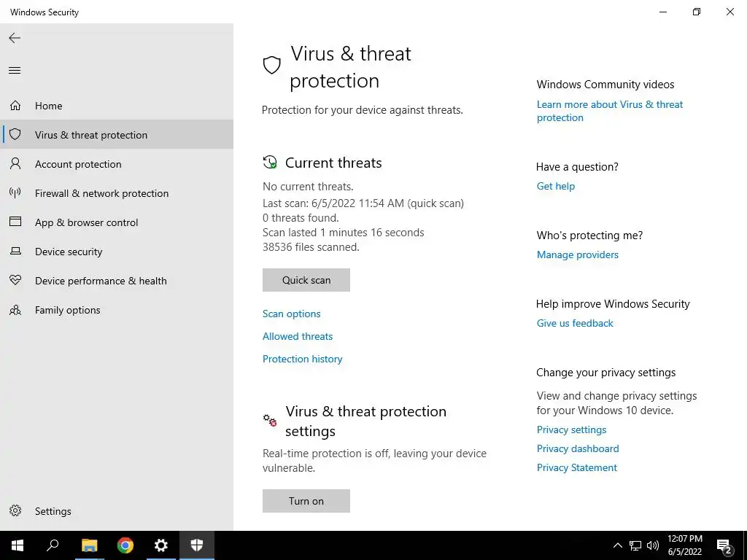Click Learn more about Virus & threat protection
This screenshot has width=747, height=560.
tap(610, 111)
